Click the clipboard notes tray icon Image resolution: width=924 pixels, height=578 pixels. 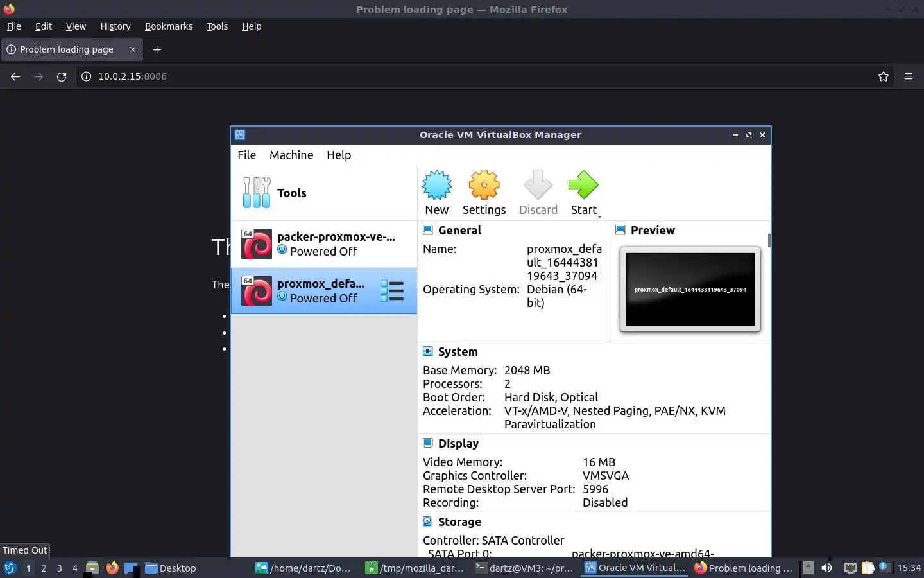(868, 568)
